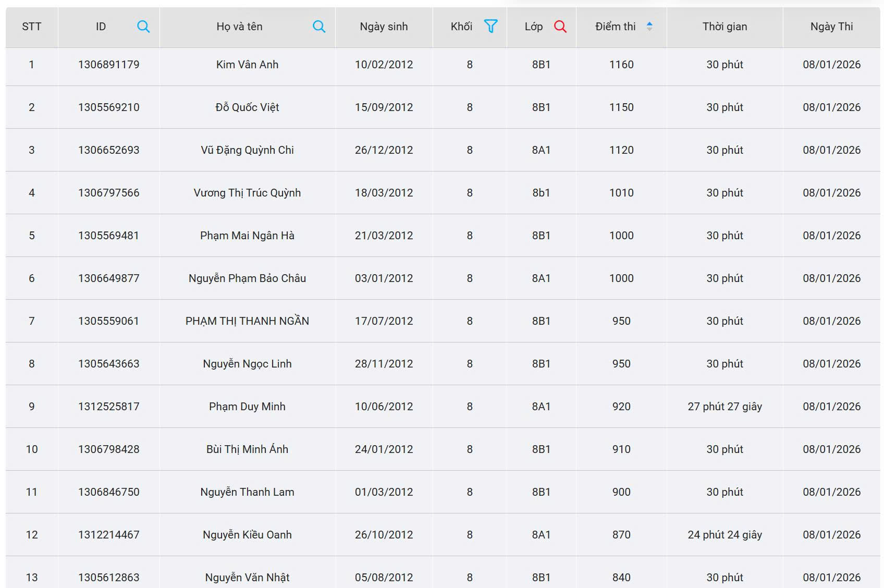This screenshot has width=884, height=588.
Task: Click the 27 phút 27 giây time cell
Action: pyautogui.click(x=725, y=407)
